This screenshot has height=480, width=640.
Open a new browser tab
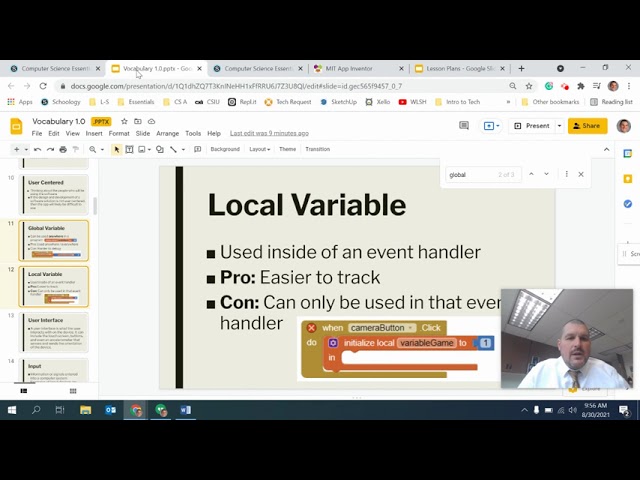(521, 69)
